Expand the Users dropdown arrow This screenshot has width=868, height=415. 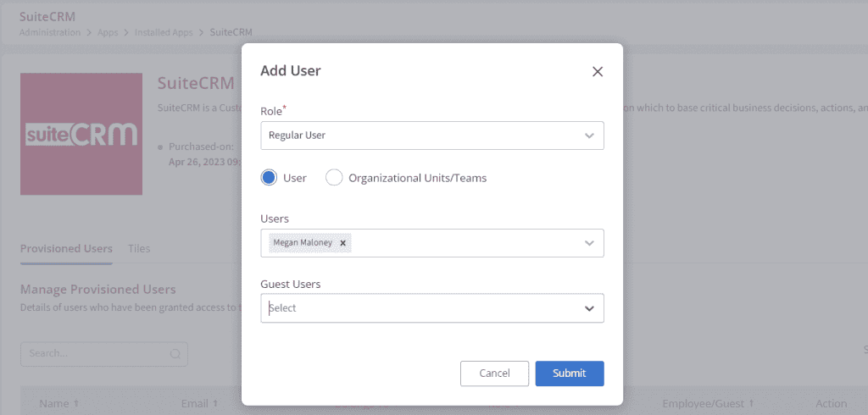589,243
